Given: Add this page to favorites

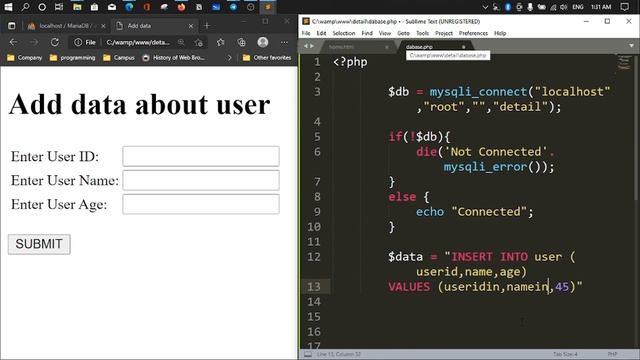Looking at the screenshot, I should click(199, 42).
